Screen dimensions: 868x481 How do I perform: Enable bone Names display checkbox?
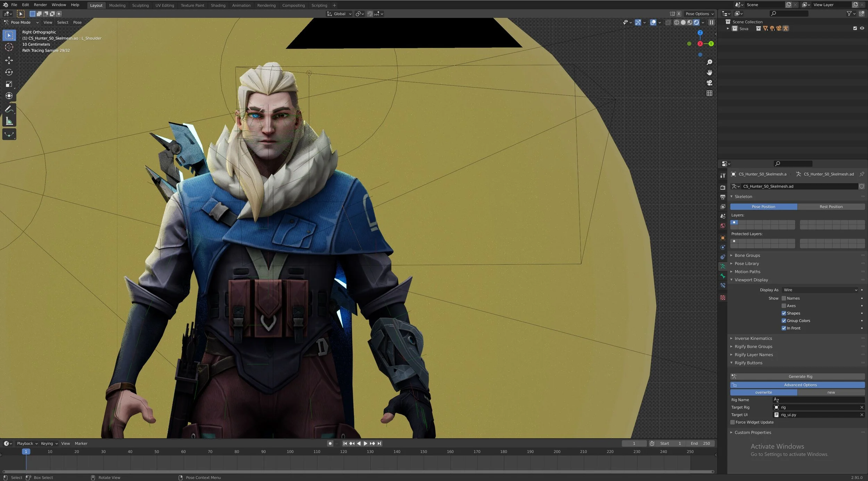(x=784, y=298)
